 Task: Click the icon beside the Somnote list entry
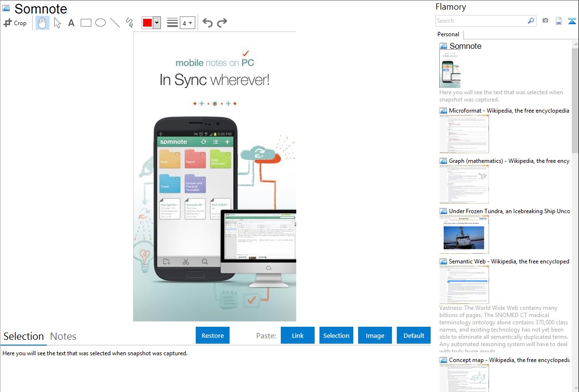tap(444, 46)
